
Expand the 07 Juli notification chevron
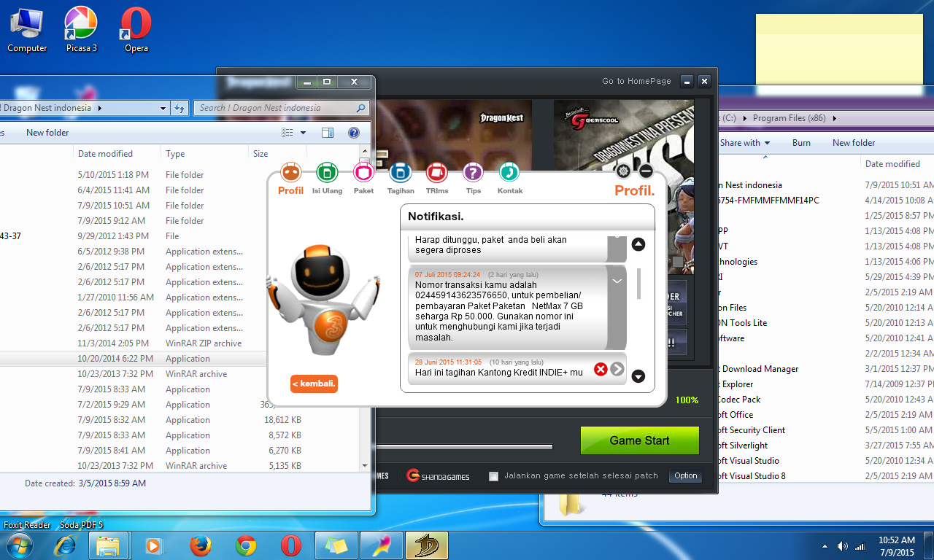[617, 281]
